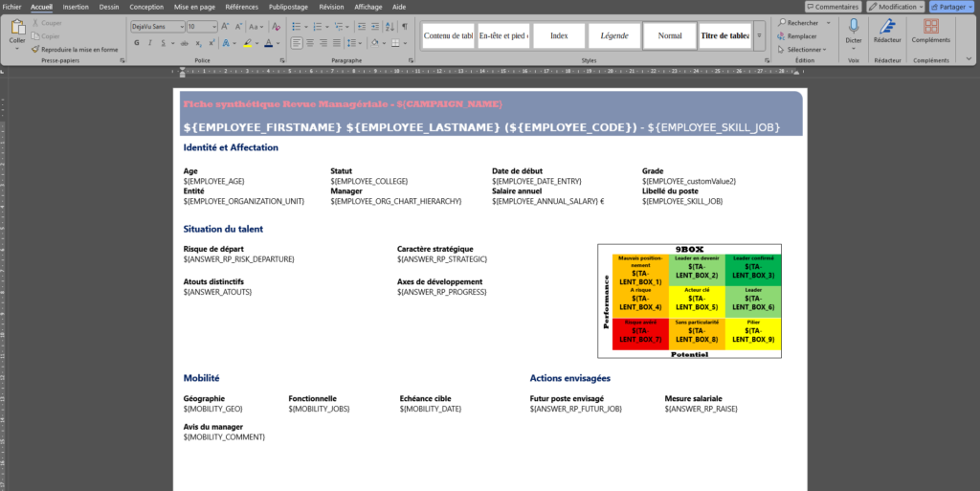Start a bulleted list
This screenshot has height=491, width=980.
point(297,27)
